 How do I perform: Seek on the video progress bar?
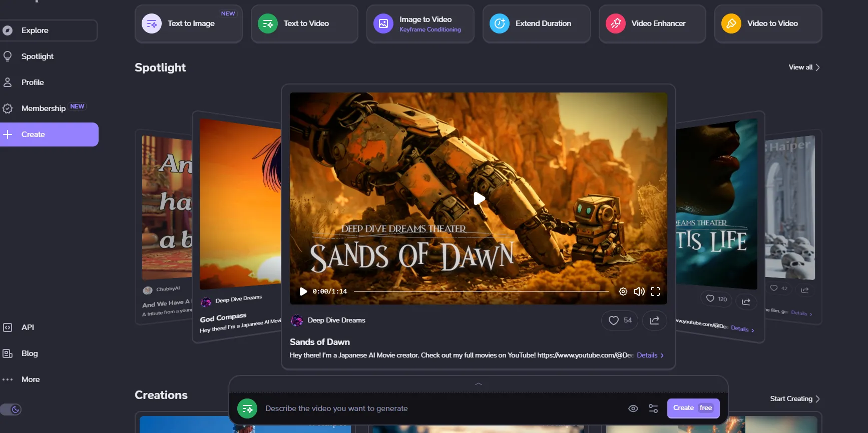[x=481, y=291]
